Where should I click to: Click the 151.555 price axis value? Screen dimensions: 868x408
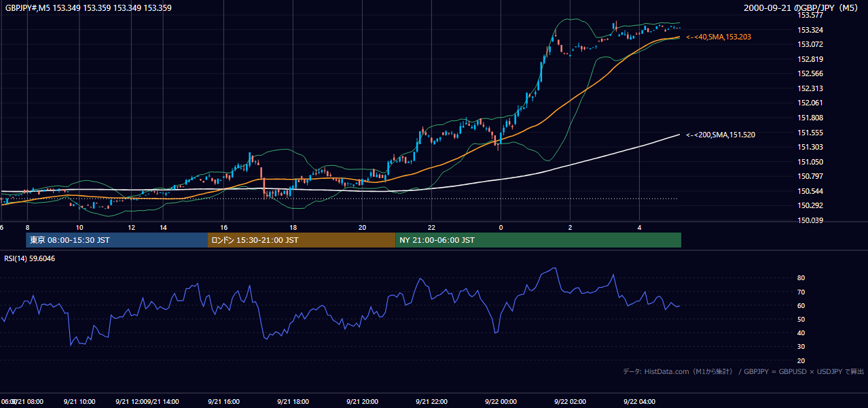click(x=810, y=133)
